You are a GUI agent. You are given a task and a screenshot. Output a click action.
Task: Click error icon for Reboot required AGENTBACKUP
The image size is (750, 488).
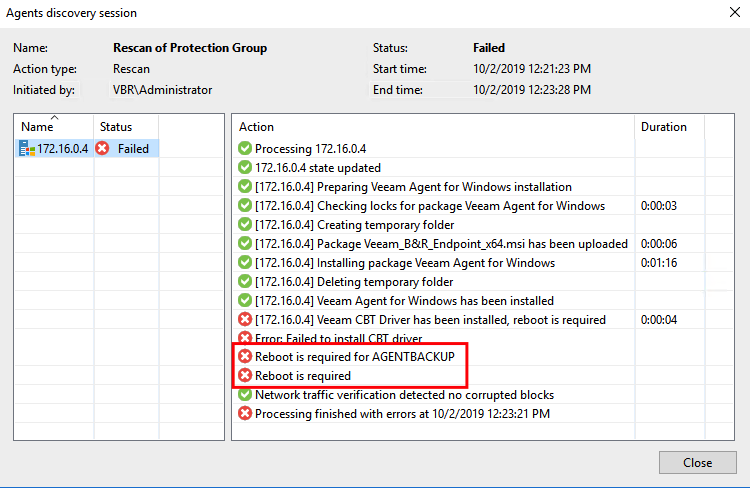coord(245,357)
